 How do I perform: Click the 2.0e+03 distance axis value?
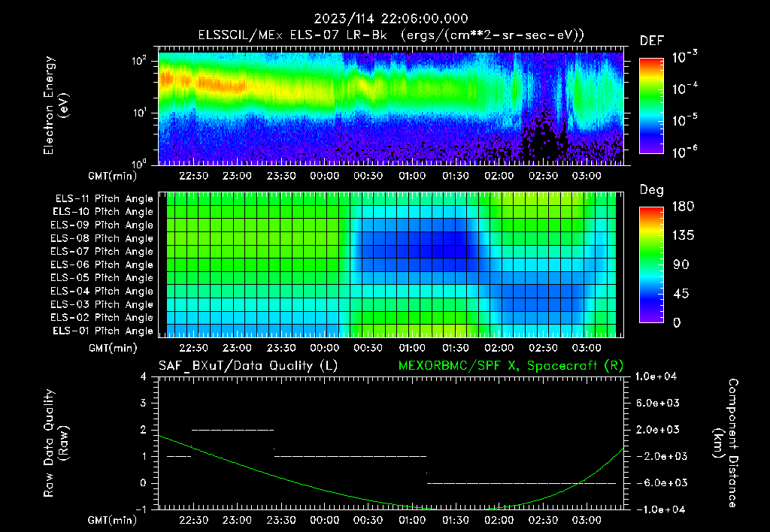click(658, 430)
